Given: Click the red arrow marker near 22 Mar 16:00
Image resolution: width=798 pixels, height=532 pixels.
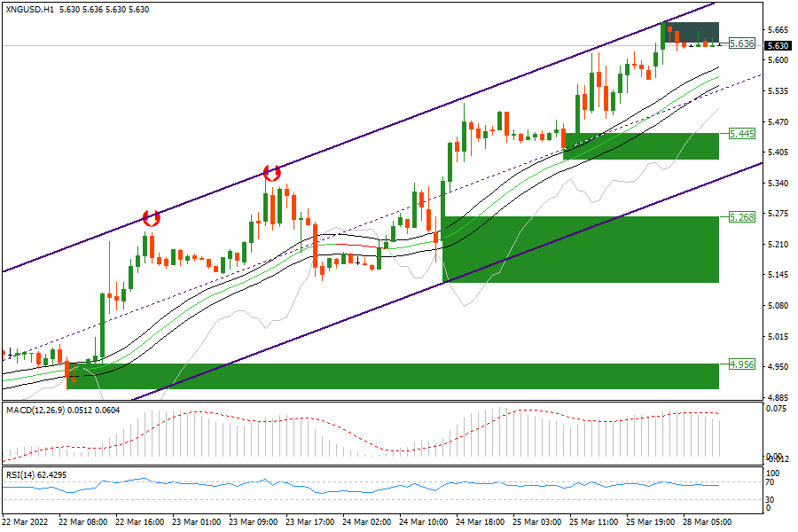Looking at the screenshot, I should [x=151, y=217].
